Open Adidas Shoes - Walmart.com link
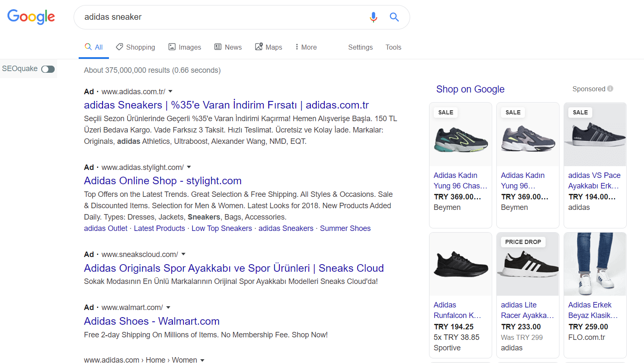 point(152,321)
